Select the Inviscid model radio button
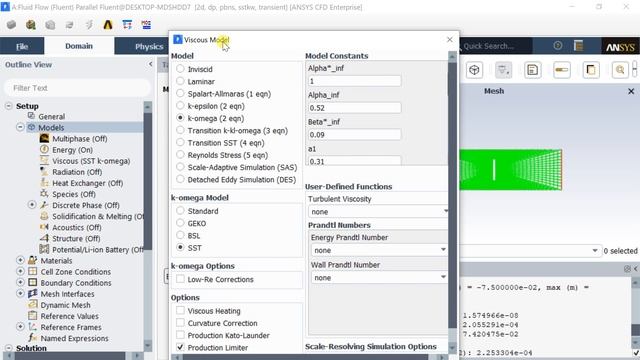The height and width of the screenshot is (360, 640). [x=180, y=69]
